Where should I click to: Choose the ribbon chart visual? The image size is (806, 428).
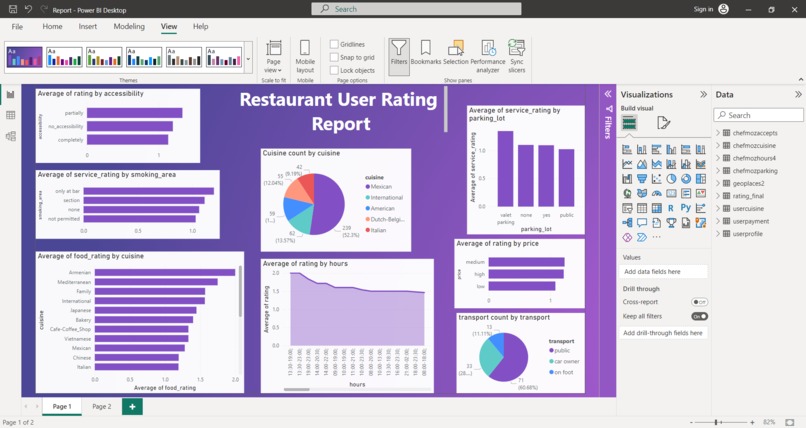(701, 164)
